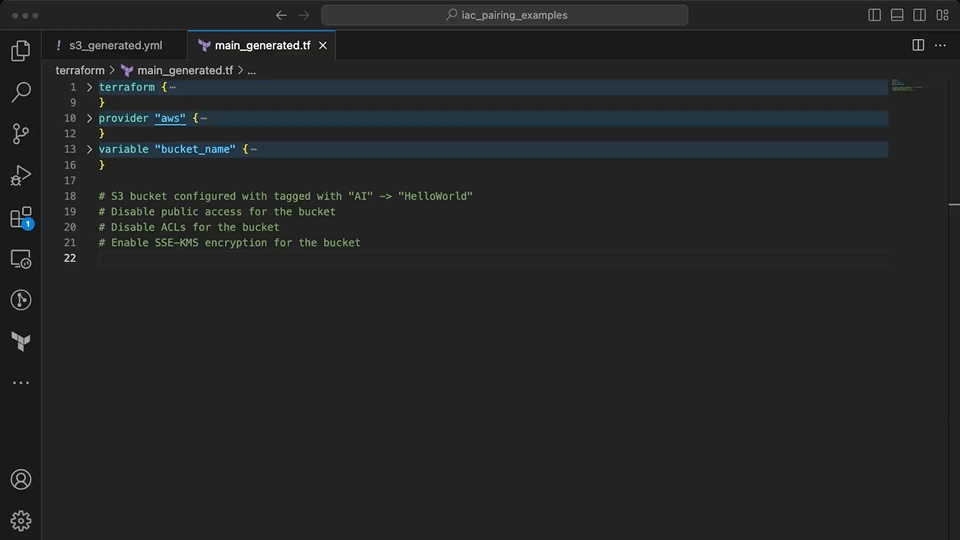The height and width of the screenshot is (540, 960).
Task: Click the Accounts icon
Action: tap(20, 480)
